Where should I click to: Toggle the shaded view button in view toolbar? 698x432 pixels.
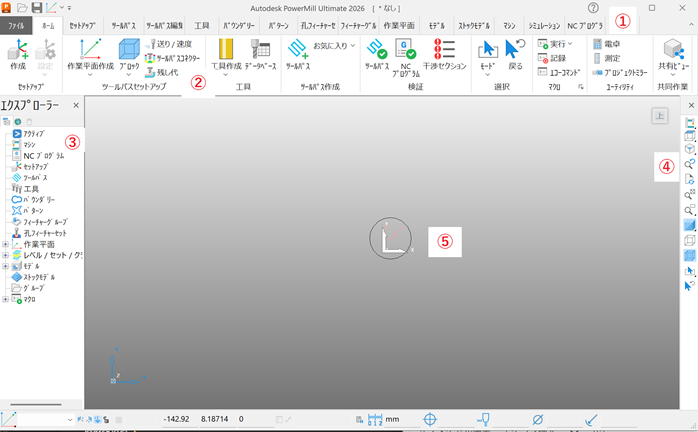pos(689,225)
